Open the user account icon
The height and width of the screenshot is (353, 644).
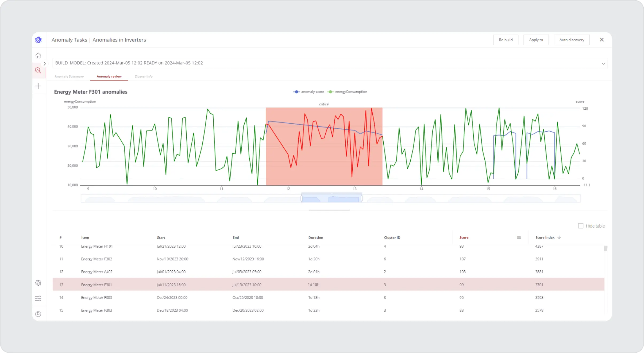click(38, 314)
